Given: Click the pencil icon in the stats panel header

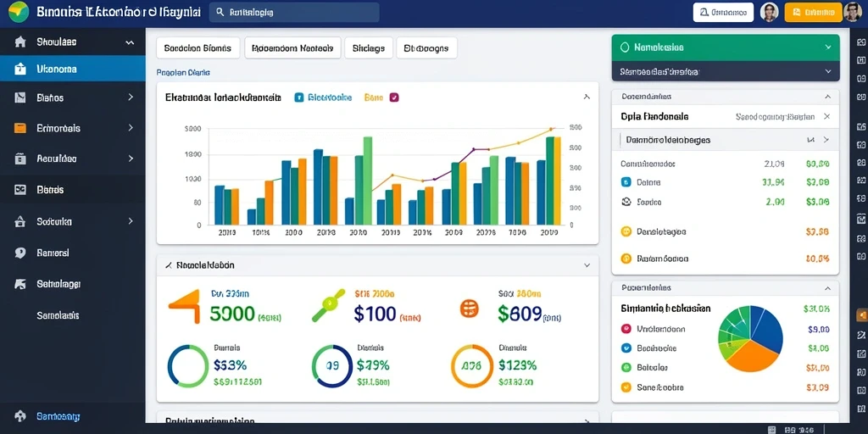Looking at the screenshot, I should (x=169, y=265).
